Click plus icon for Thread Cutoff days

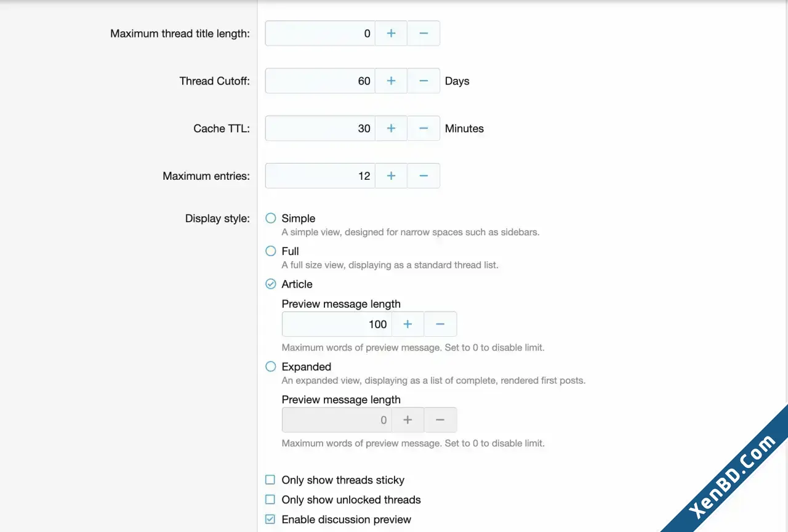391,81
